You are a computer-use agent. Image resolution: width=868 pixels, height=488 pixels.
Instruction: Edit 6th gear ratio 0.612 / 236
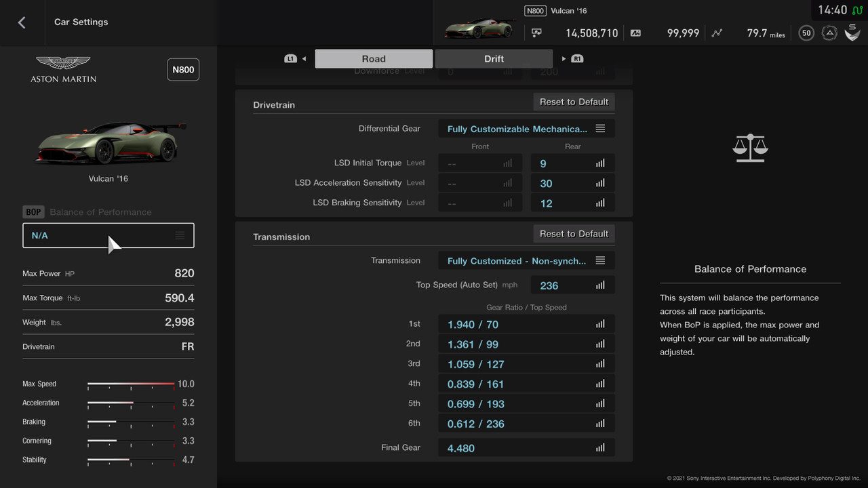point(526,424)
